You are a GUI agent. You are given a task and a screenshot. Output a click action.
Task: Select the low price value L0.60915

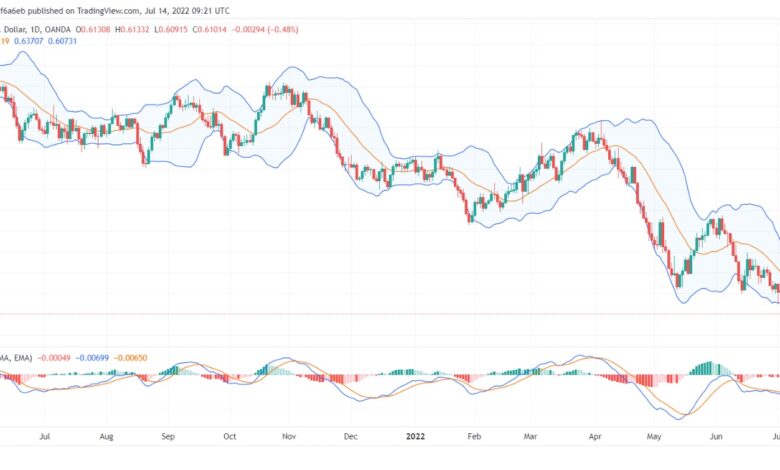click(171, 29)
